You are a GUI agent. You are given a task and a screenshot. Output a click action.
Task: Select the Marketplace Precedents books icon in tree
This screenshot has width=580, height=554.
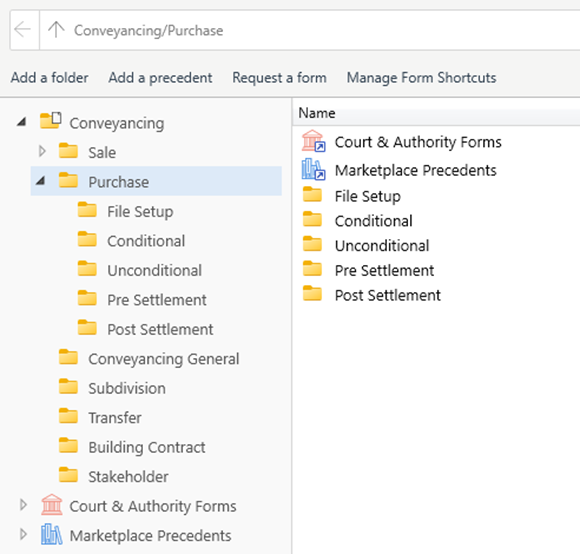pyautogui.click(x=51, y=535)
